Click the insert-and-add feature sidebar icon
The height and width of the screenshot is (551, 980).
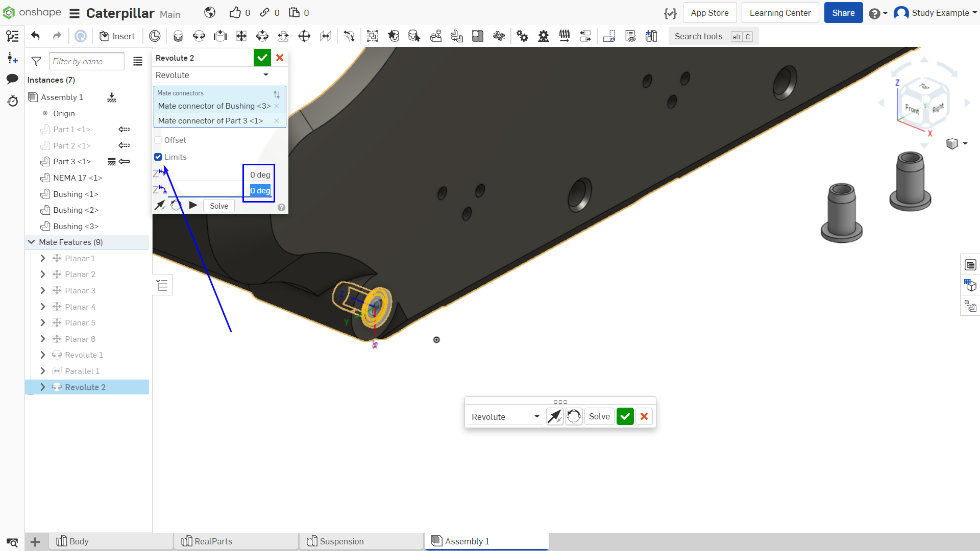(12, 58)
